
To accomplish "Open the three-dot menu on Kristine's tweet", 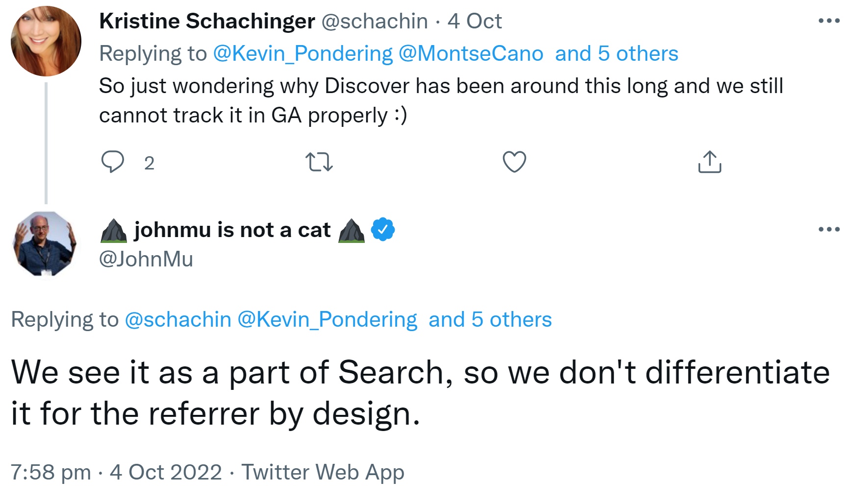I will coord(830,20).
